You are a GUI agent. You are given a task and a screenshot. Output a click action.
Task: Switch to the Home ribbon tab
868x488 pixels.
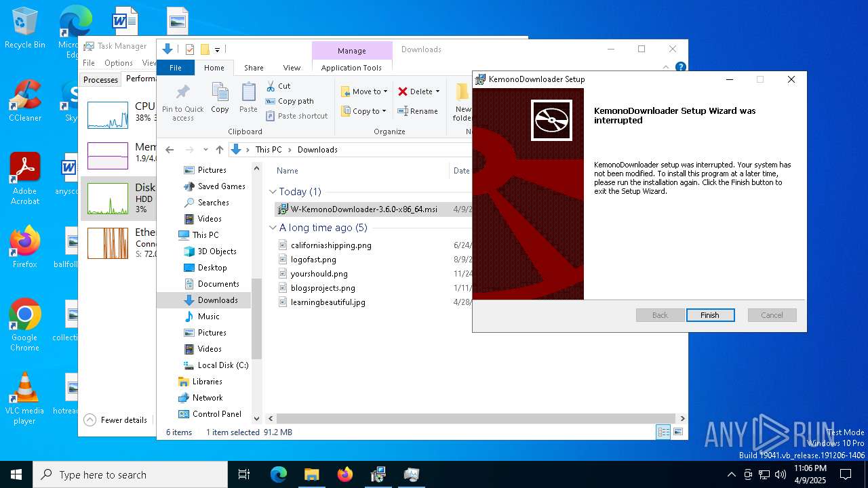point(214,68)
